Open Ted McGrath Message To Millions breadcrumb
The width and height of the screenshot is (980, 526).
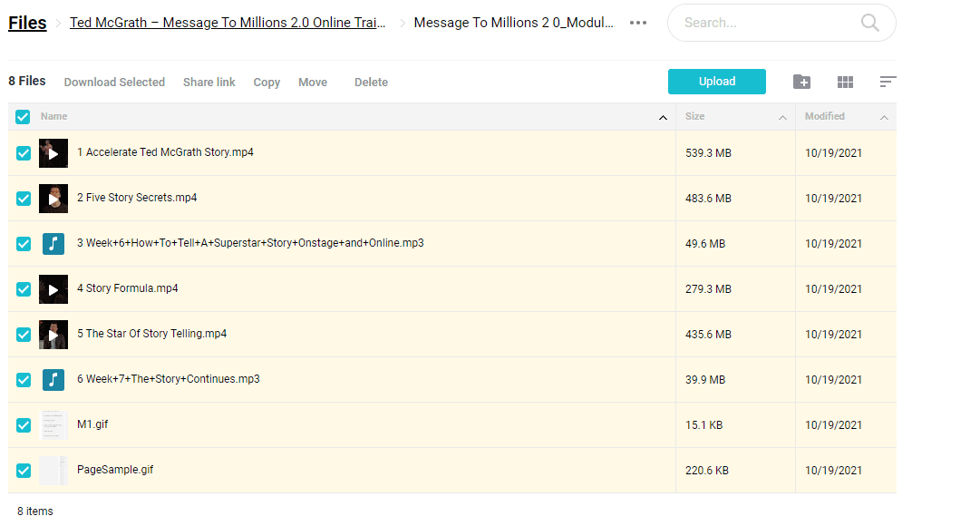pos(228,23)
